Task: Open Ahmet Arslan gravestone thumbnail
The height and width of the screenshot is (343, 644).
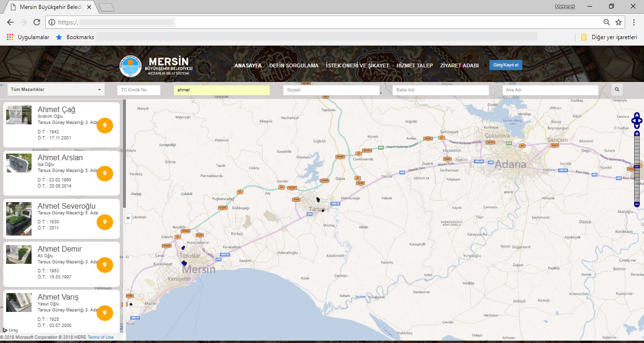Action: coord(19,163)
